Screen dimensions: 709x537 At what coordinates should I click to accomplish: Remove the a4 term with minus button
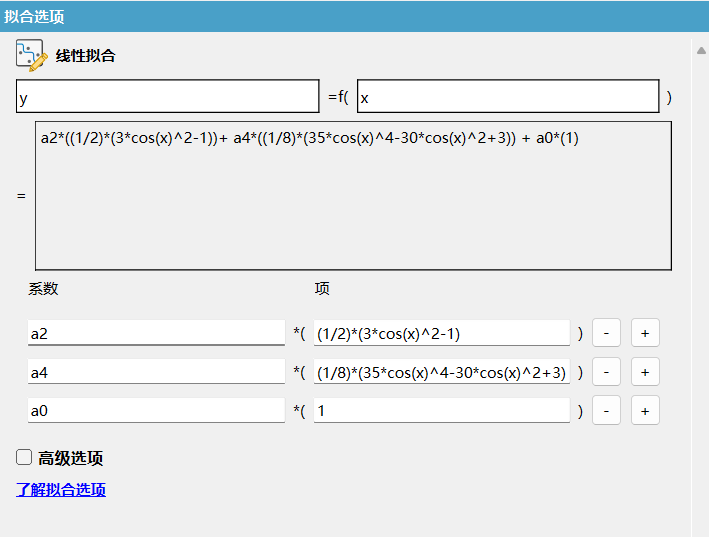click(606, 372)
